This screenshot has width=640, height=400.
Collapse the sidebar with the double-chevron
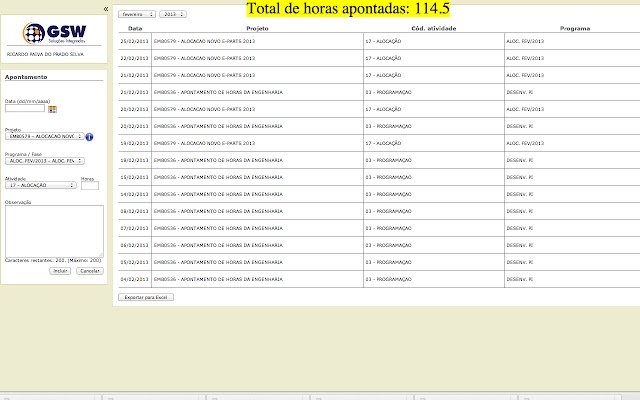coord(106,9)
